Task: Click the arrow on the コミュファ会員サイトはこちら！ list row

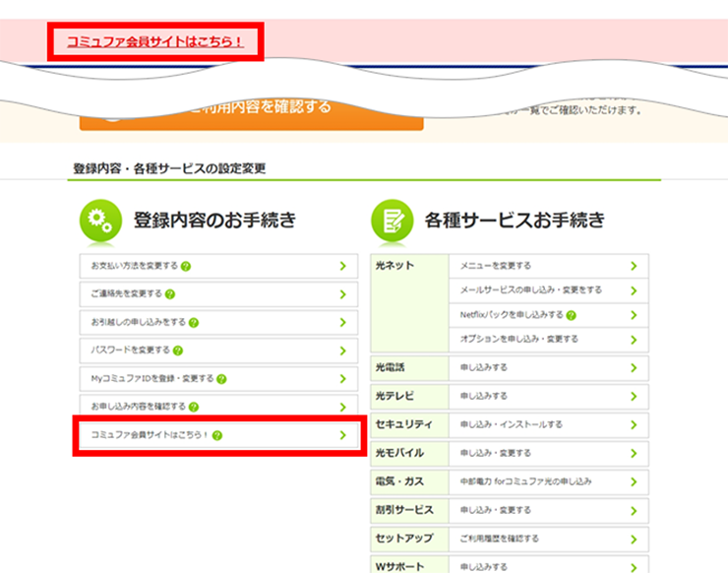Action: 343,435
